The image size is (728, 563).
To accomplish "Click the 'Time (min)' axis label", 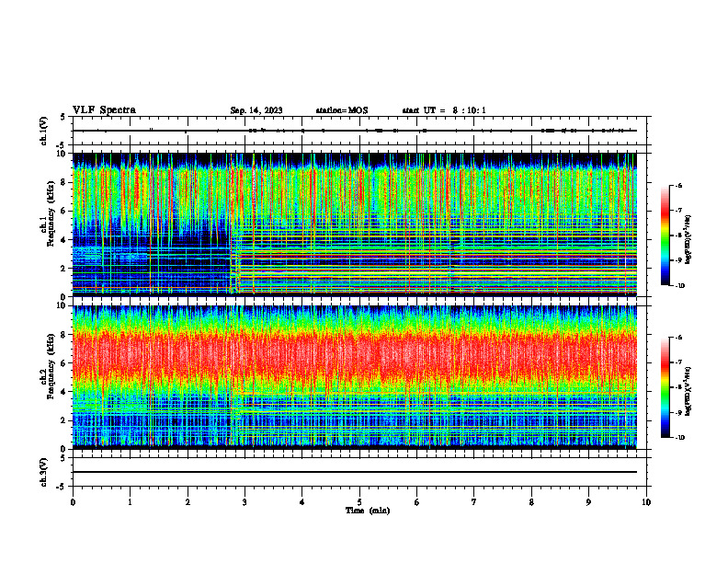I will click(368, 511).
